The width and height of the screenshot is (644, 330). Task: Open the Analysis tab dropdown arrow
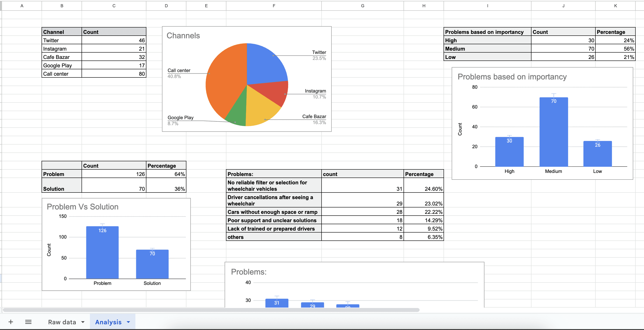click(128, 322)
